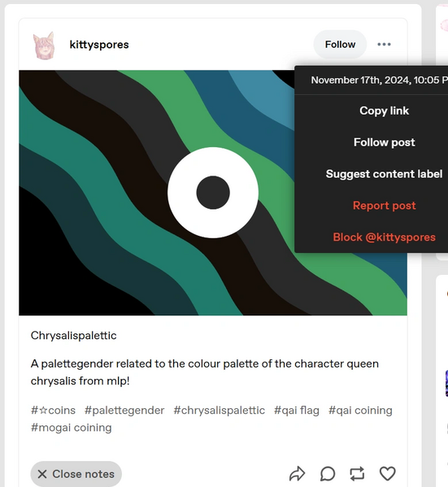Screen dimensions: 448x487
Task: Open kittyspores cat avatar
Action: tap(44, 46)
